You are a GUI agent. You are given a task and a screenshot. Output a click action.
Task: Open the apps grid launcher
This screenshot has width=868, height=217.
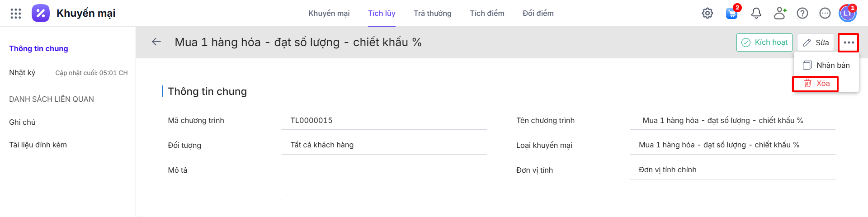pos(16,14)
